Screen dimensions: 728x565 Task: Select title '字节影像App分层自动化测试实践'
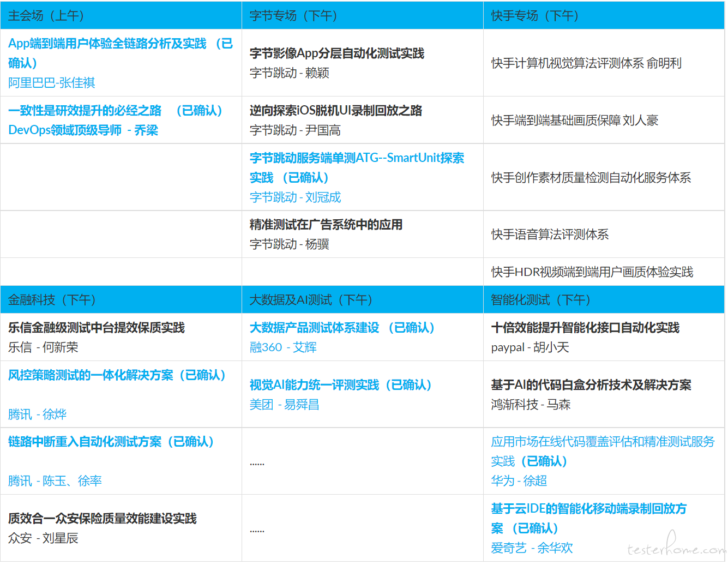(337, 53)
